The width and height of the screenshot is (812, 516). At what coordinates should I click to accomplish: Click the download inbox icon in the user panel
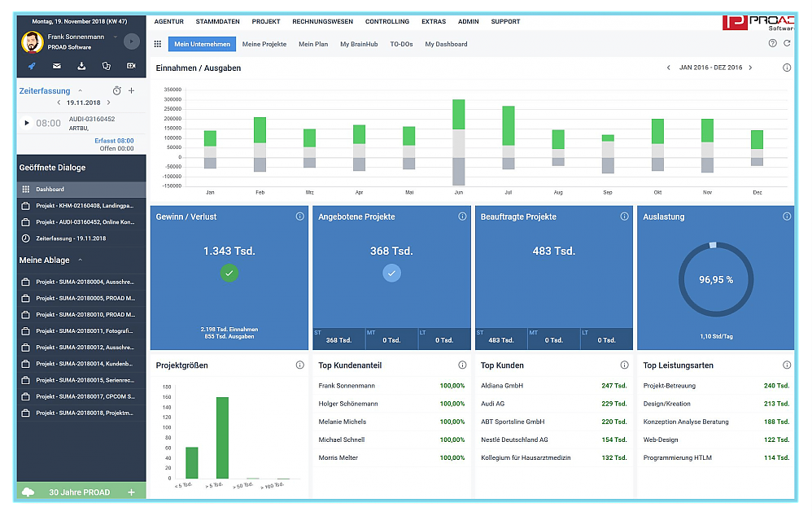tap(81, 66)
